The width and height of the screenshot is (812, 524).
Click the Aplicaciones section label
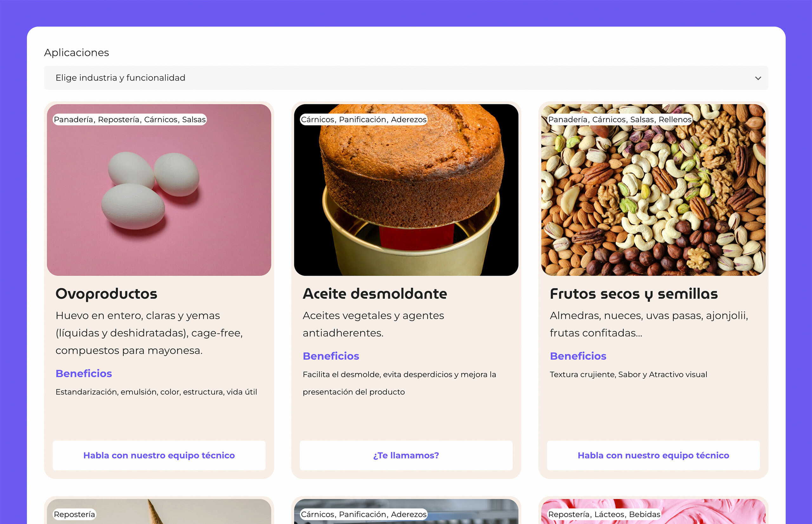coord(76,52)
